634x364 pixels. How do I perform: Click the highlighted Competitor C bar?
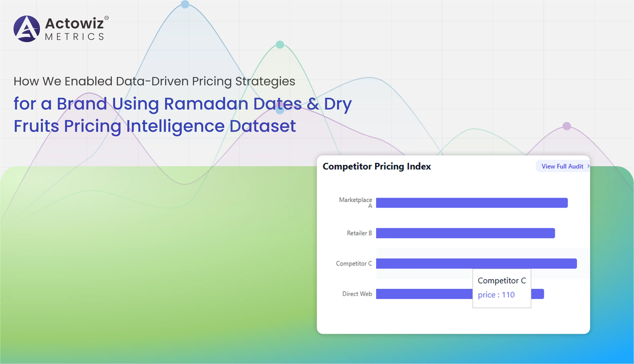click(476, 263)
